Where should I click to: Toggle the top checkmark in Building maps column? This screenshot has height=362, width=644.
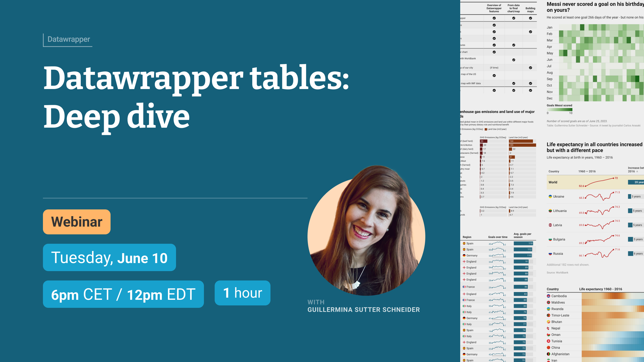coord(530,19)
